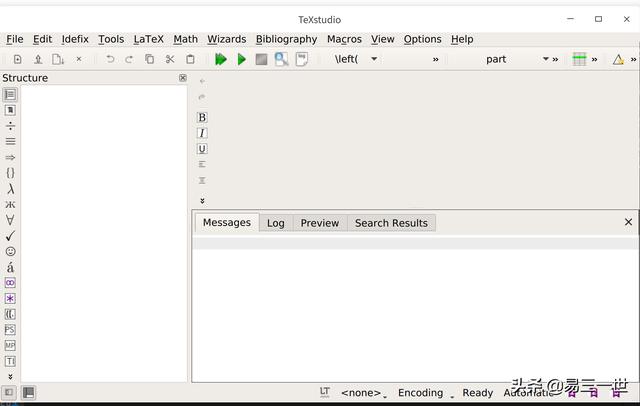The image size is (640, 406).
Task: Cut selection with scissors icon
Action: click(170, 60)
